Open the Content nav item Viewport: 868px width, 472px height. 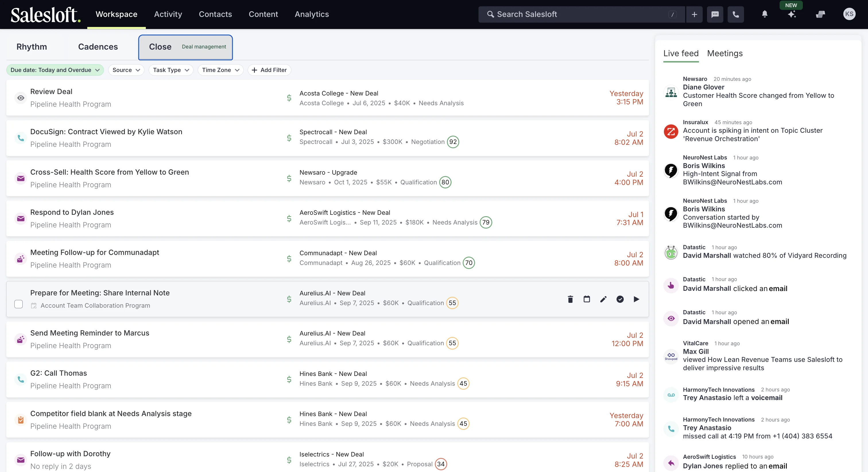click(x=263, y=14)
